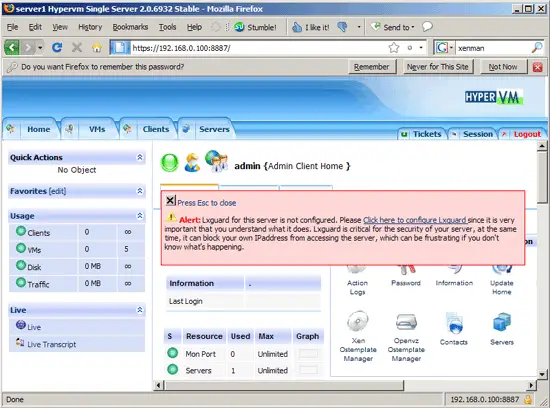Bookmark this page with the star icon
Image resolution: width=550 pixels, height=408 pixels.
394,48
